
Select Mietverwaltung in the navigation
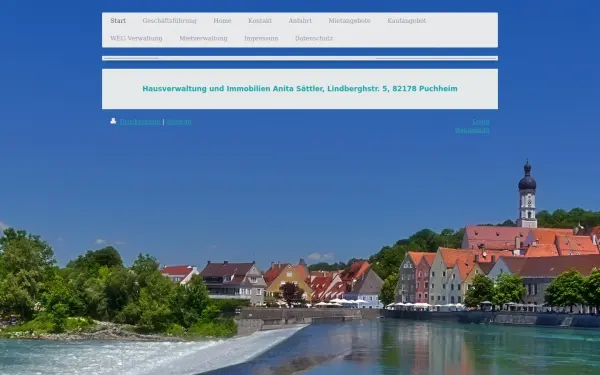[x=203, y=38]
